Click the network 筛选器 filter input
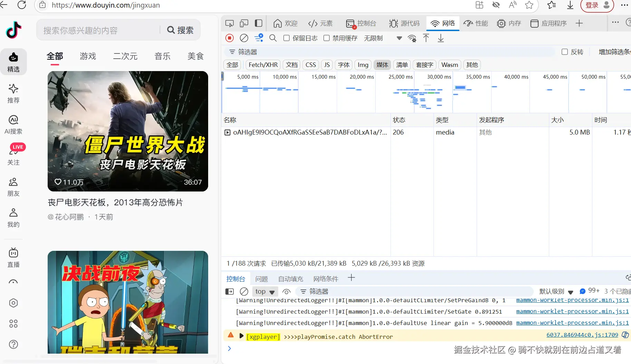 [x=390, y=52]
